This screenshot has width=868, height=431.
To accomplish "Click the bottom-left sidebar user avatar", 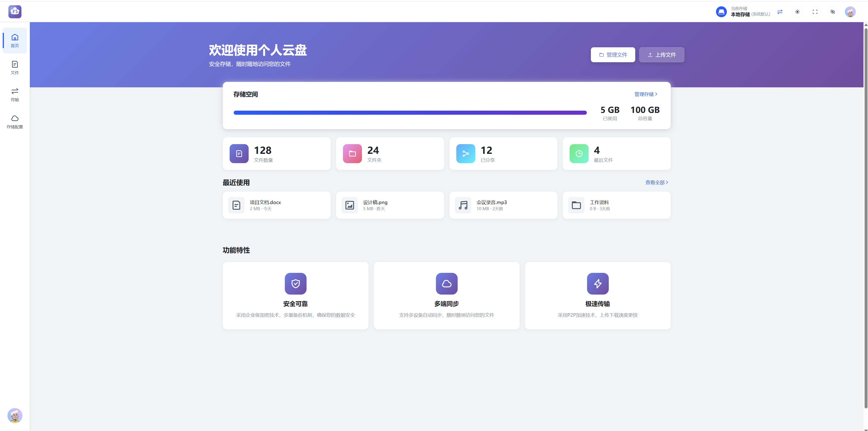I will 15,415.
